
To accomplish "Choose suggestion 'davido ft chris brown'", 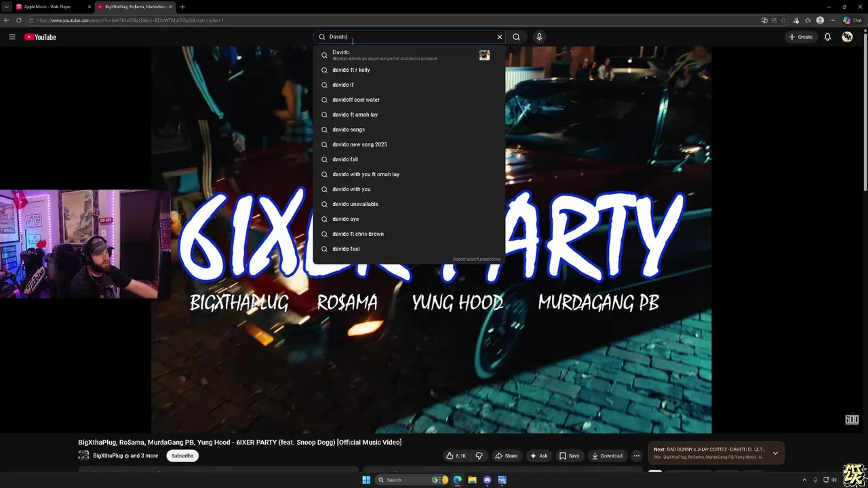I will pos(409,234).
